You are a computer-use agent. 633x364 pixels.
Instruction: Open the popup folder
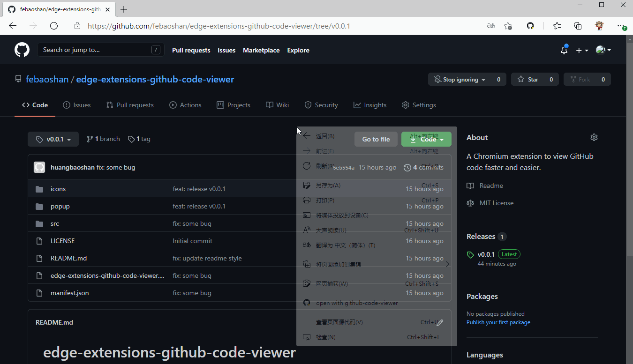(x=60, y=206)
